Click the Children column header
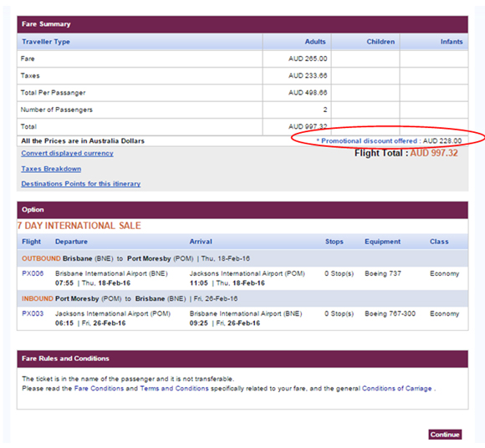Image resolution: width=485 pixels, height=448 pixels. point(380,42)
